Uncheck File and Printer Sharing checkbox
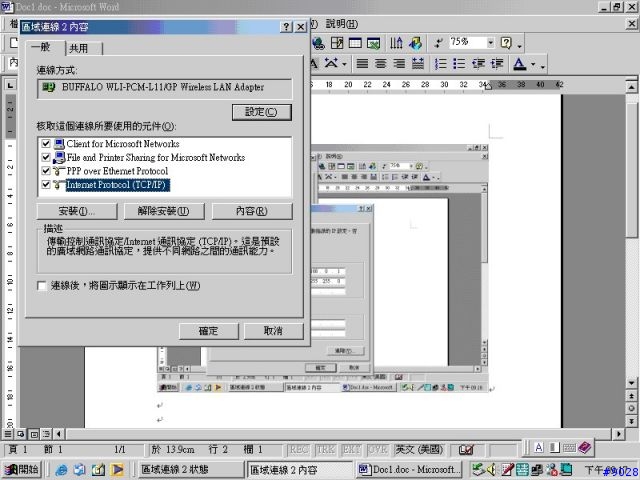The width and height of the screenshot is (640, 480). 46,157
